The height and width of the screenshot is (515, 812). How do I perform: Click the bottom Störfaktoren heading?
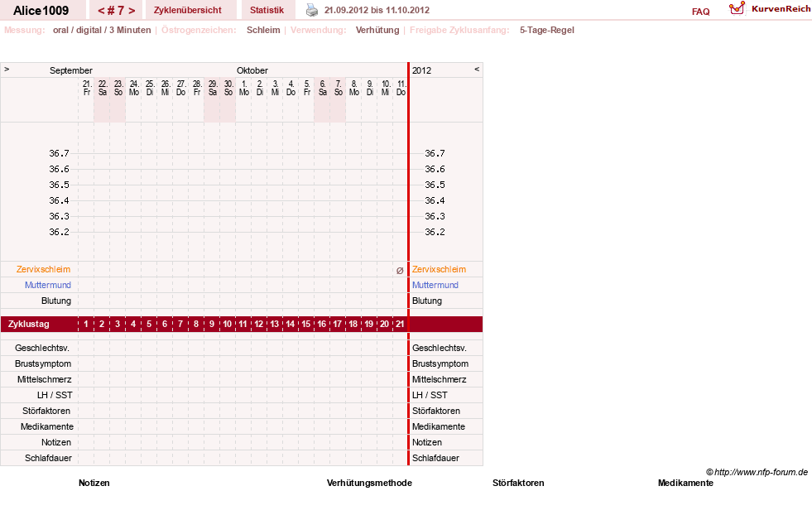(518, 483)
